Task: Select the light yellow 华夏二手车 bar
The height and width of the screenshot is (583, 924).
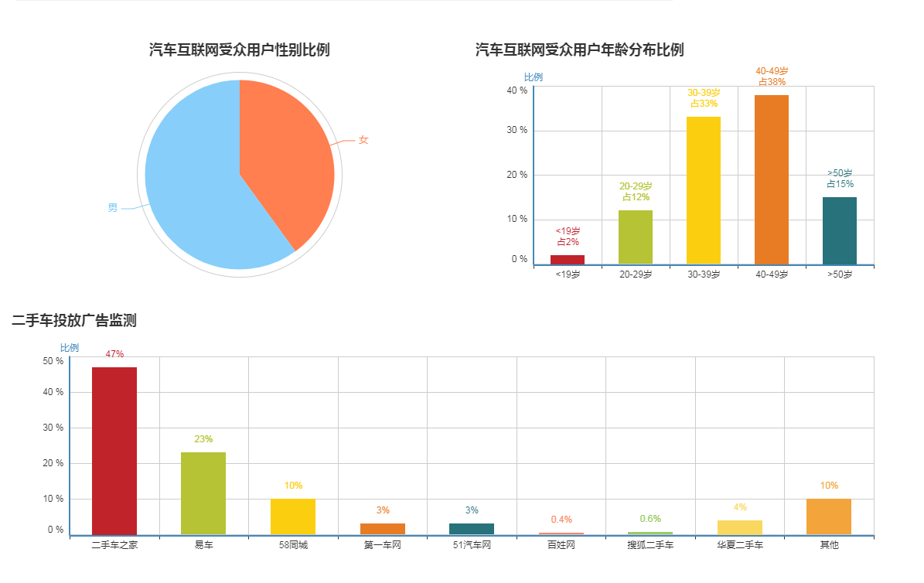Action: pos(740,527)
